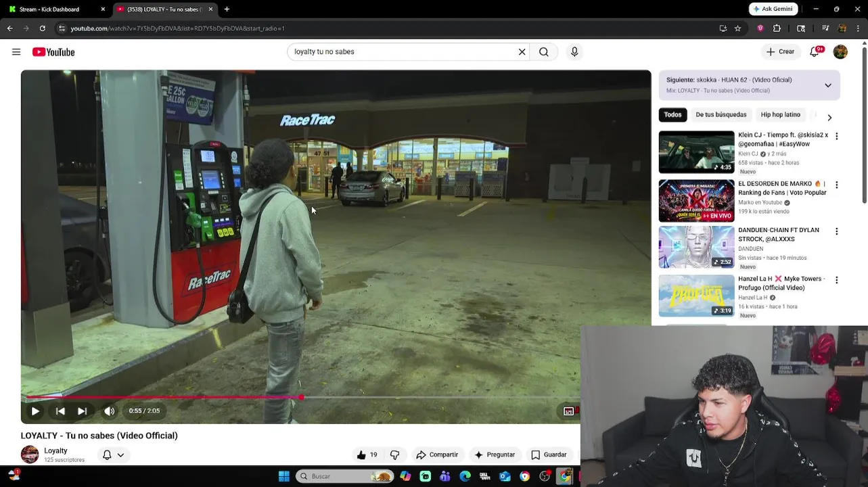Click the Compartir button

click(x=437, y=455)
